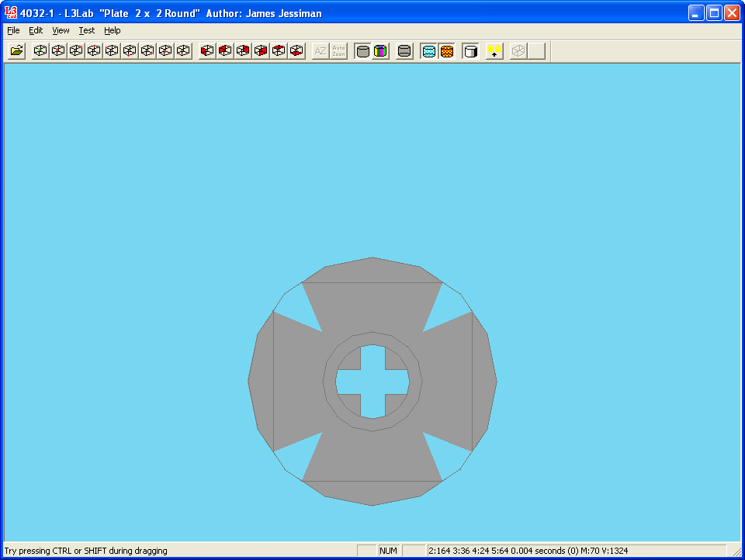Choose cube view with red top face

coord(279,51)
